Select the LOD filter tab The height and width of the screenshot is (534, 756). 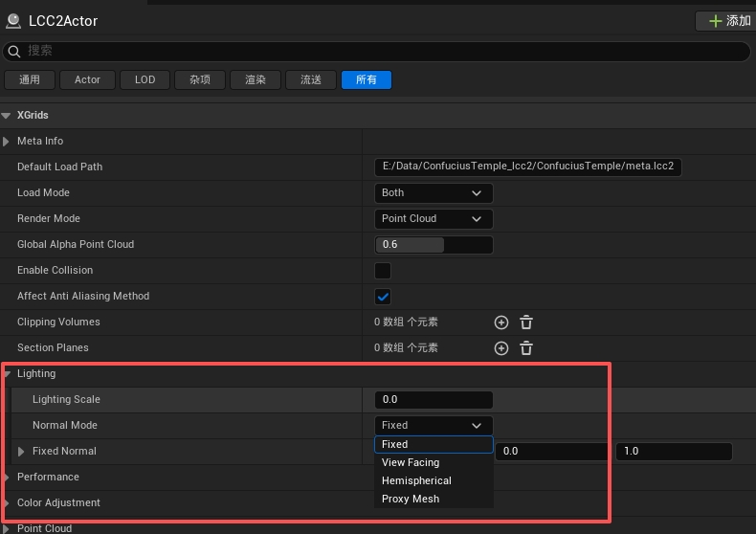pyautogui.click(x=145, y=80)
